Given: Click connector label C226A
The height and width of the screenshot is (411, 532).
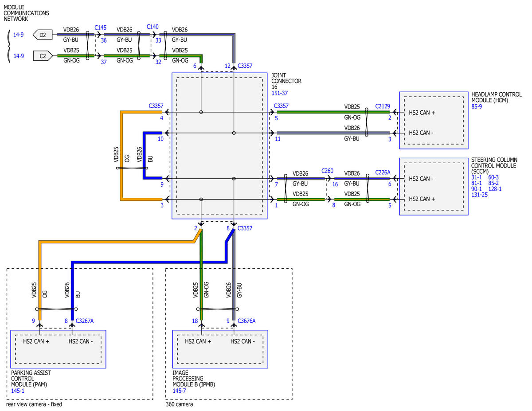Looking at the screenshot, I should pyautogui.click(x=383, y=172).
